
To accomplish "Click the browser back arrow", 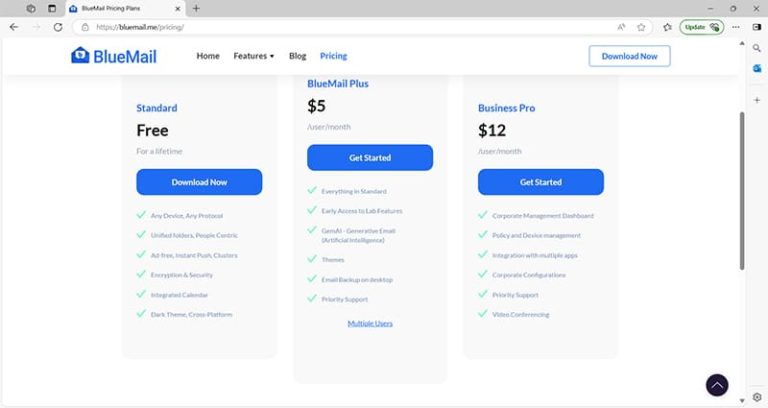I will [14, 27].
